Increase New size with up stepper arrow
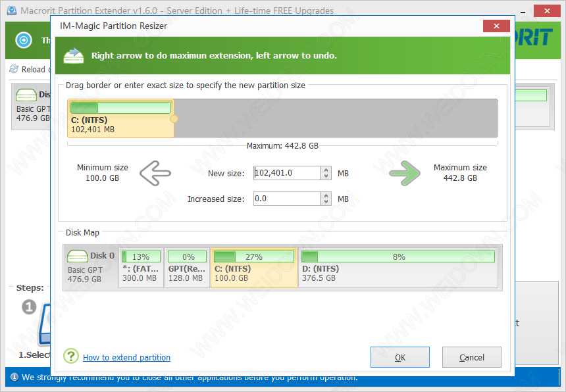 326,170
